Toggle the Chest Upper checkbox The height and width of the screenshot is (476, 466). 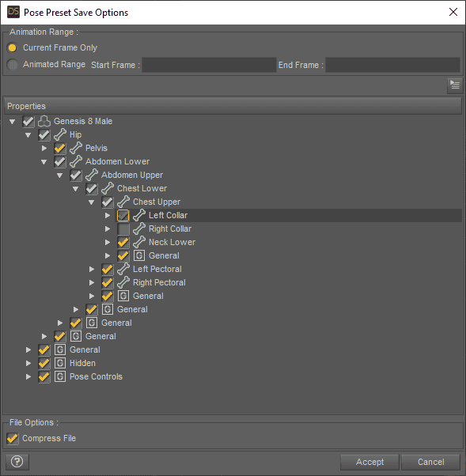(108, 202)
